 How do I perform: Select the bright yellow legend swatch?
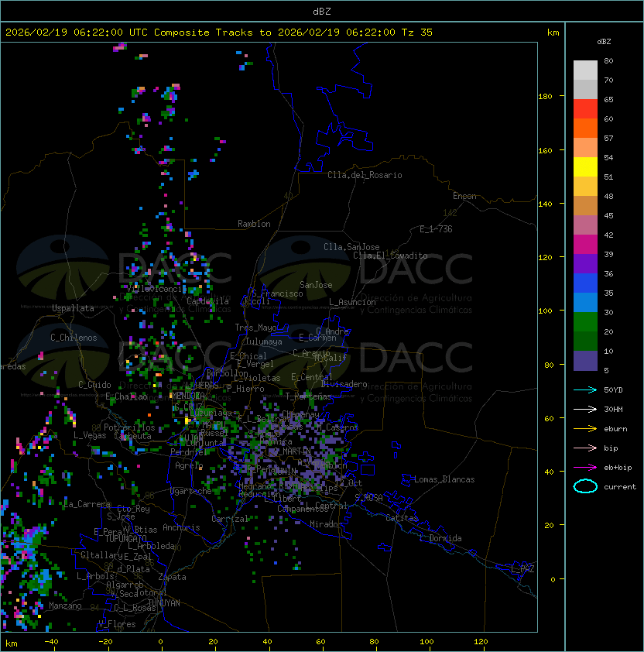585,166
